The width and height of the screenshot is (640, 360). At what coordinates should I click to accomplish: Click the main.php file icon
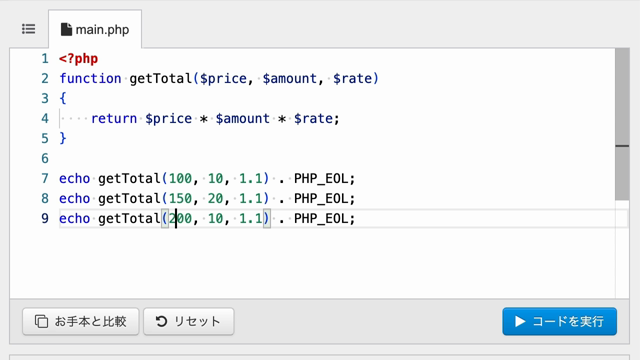(x=66, y=29)
